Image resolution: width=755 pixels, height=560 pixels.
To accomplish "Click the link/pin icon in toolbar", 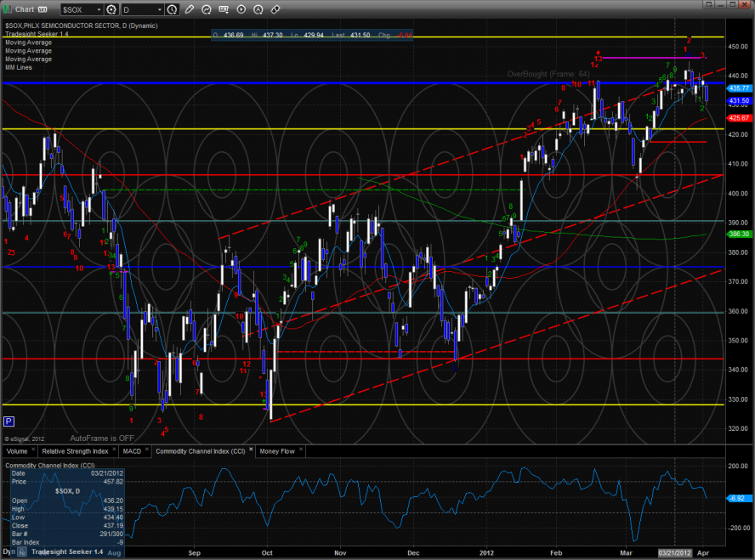I will coord(275,9).
